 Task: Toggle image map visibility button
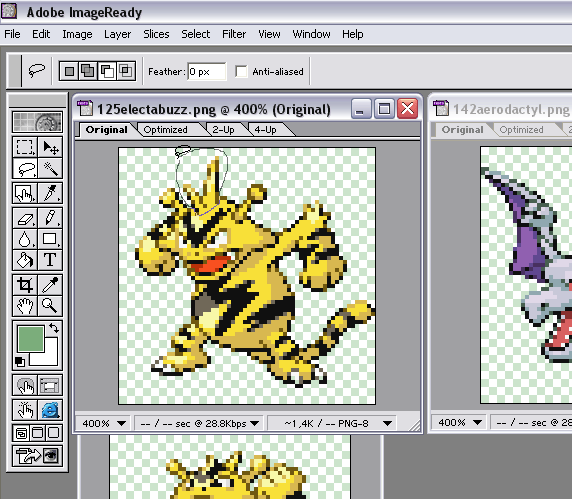click(24, 385)
